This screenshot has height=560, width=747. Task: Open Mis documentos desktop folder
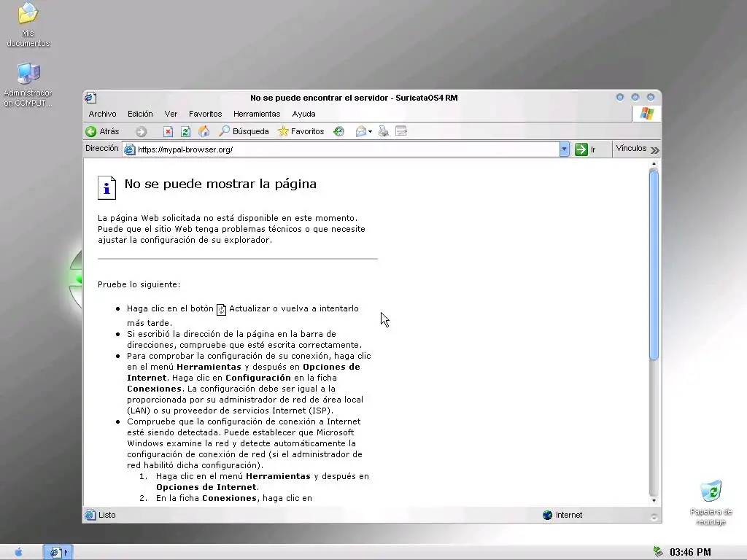click(28, 25)
